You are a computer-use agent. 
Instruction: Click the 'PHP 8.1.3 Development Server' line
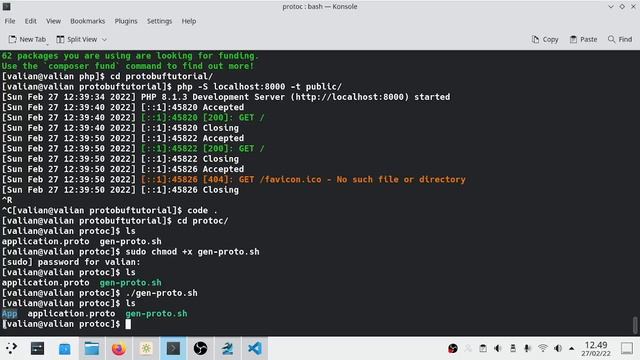(226, 97)
